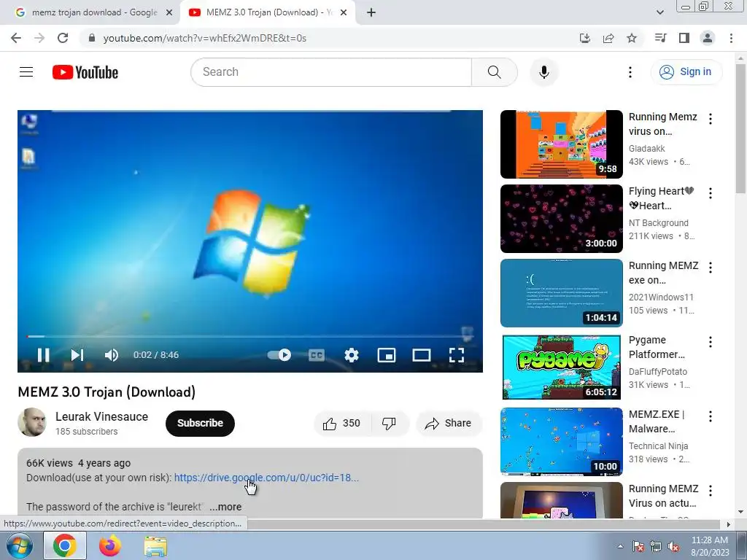Open the Windows Start menu
Viewport: 747px width, 560px height.
click(19, 545)
